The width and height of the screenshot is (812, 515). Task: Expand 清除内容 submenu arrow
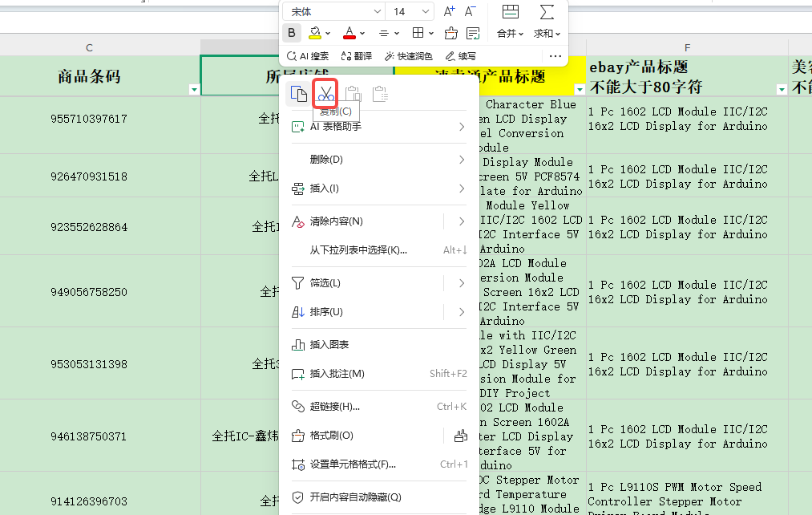tap(462, 221)
